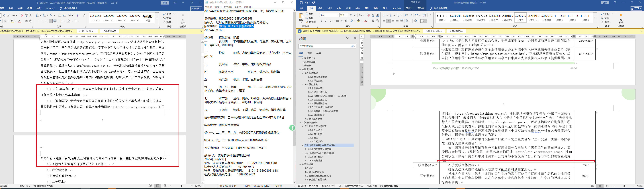Jump to 6.2.4 项目服务方案 heading
The height and width of the screenshot is (189, 644).
tap(317, 100)
